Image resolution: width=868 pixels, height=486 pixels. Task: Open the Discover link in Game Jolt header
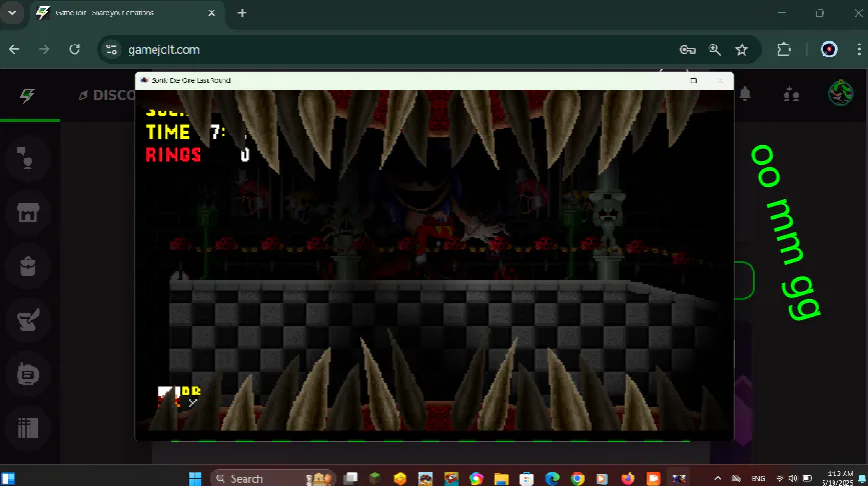coord(107,95)
